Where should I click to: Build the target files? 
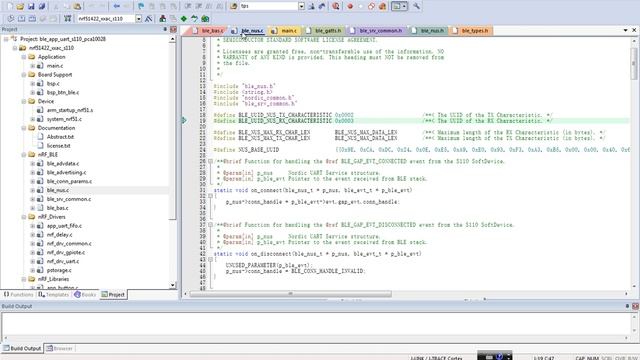(x=21, y=18)
